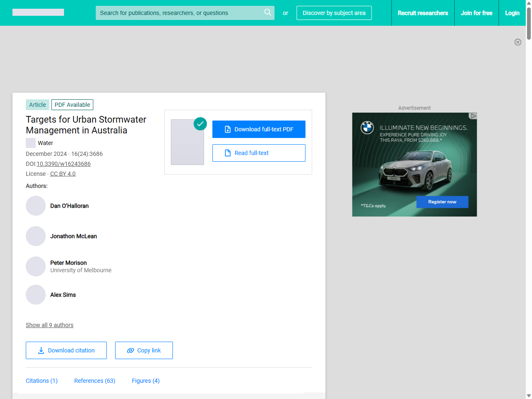Click Recruit researchers in the top navigation
The image size is (532, 399).
[x=423, y=13]
